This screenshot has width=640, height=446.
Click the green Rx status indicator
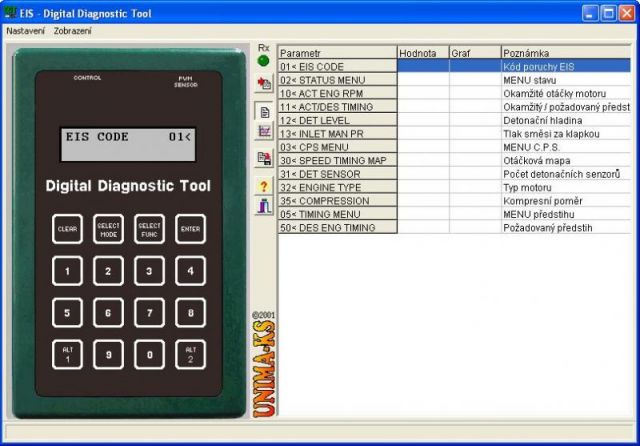(x=264, y=61)
